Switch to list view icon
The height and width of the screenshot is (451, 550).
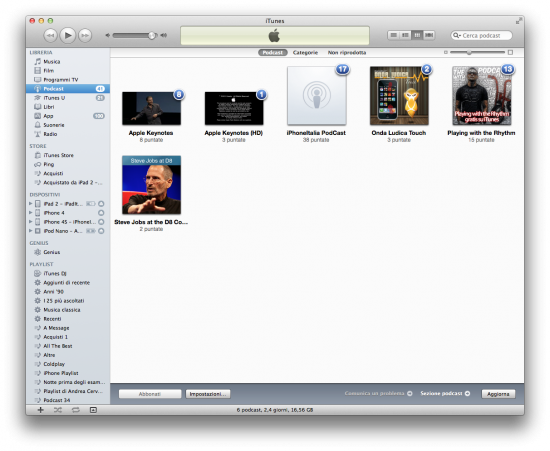click(x=394, y=35)
